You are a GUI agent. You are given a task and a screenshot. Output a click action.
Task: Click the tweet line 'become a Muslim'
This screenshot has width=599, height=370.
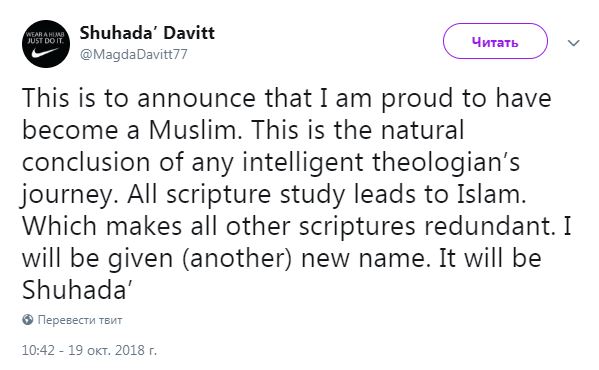click(x=243, y=130)
